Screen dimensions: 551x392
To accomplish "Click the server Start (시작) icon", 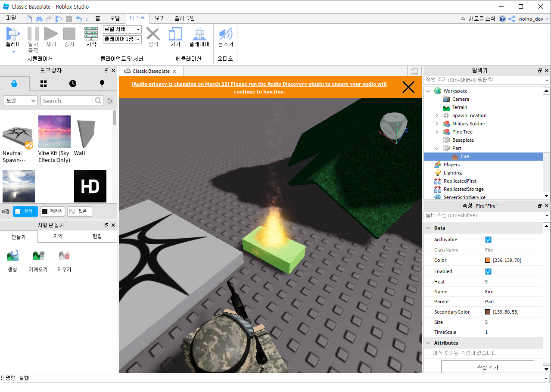I will click(91, 34).
